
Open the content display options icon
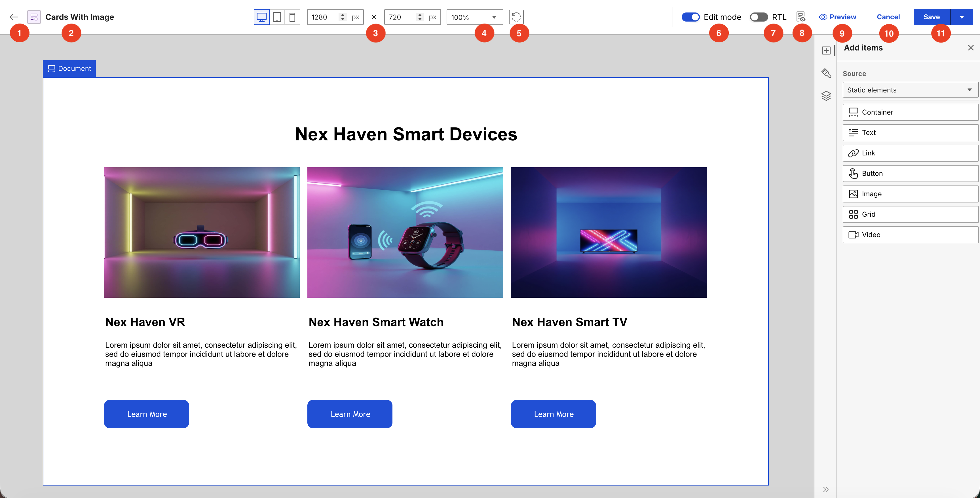(x=801, y=17)
